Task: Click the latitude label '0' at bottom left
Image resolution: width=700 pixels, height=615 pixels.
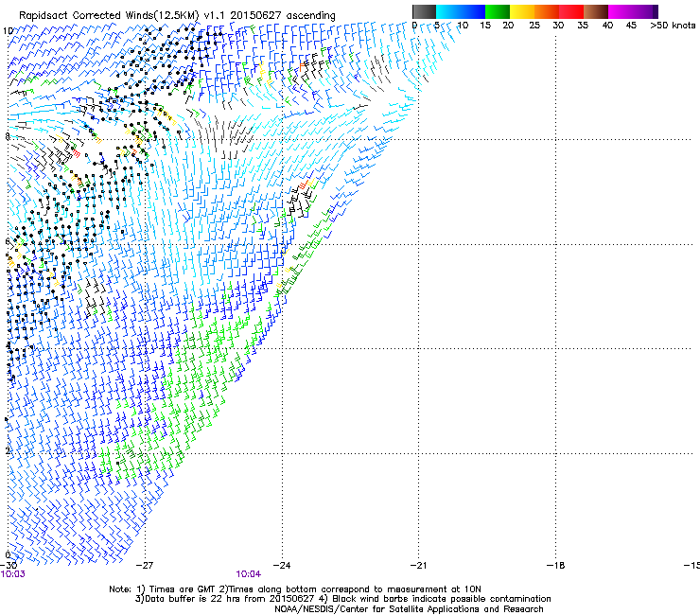Action: point(8,555)
